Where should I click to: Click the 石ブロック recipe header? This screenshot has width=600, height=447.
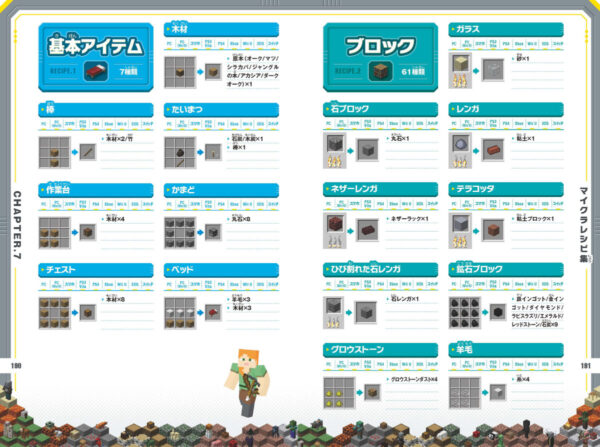[x=380, y=109]
